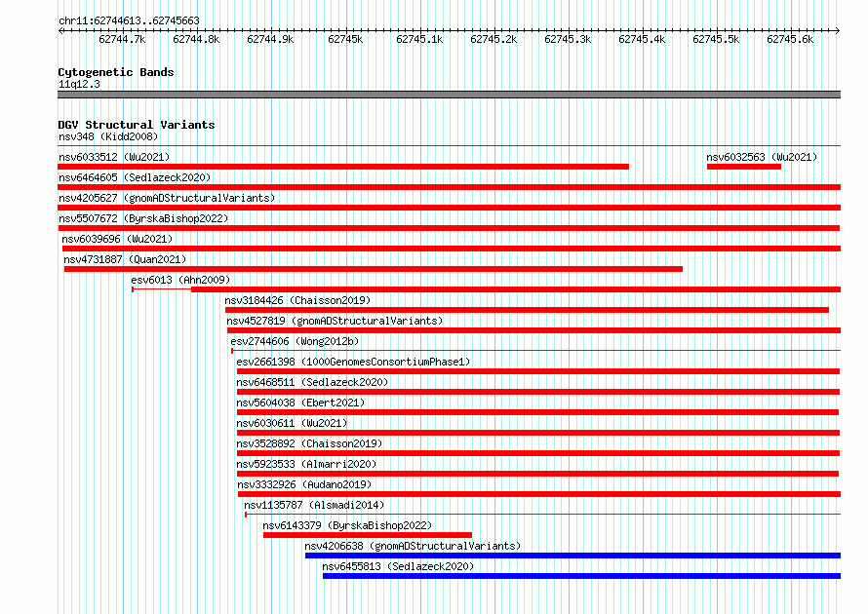
Task: Click the nsv6032563 (Wu2021) label
Action: pyautogui.click(x=762, y=157)
